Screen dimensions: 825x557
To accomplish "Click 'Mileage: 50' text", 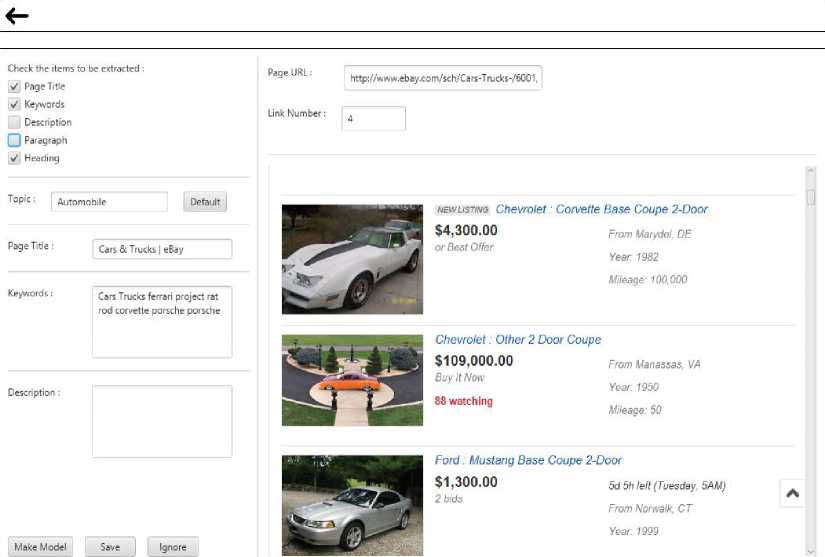I will [635, 410].
